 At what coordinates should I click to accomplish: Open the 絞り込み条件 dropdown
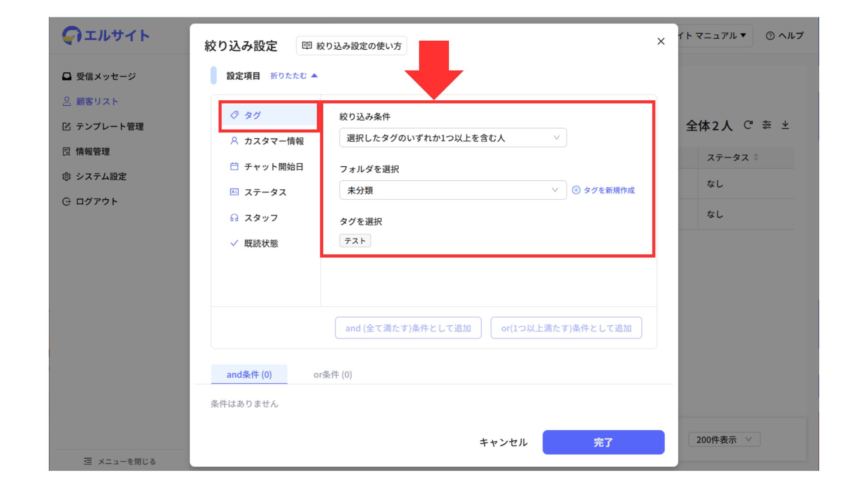(453, 138)
